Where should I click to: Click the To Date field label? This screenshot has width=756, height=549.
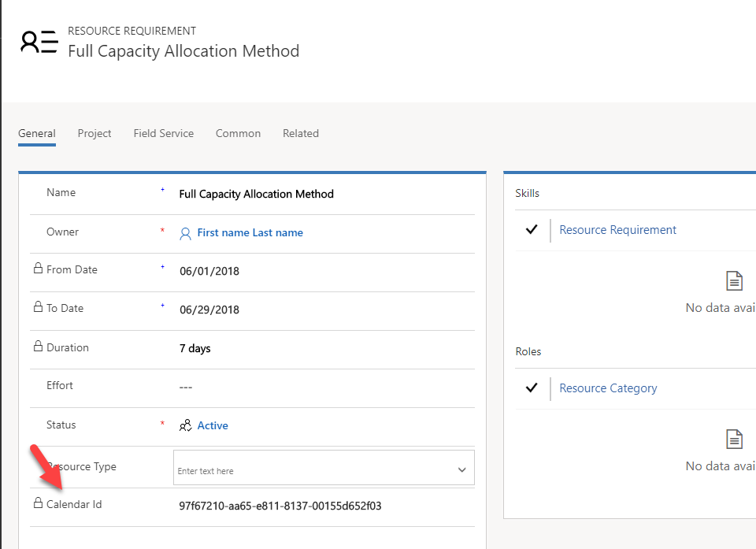click(65, 308)
